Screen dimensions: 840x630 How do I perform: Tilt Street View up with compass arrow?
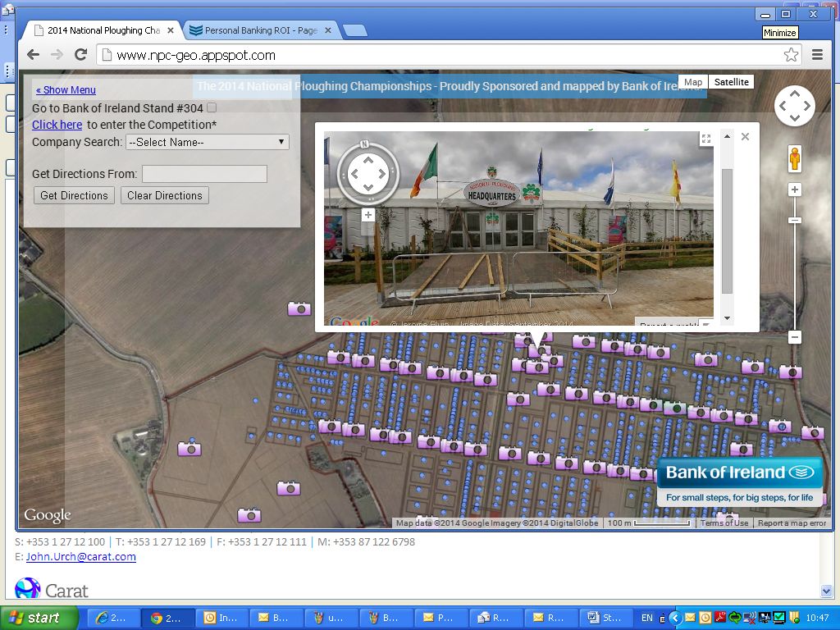click(368, 160)
